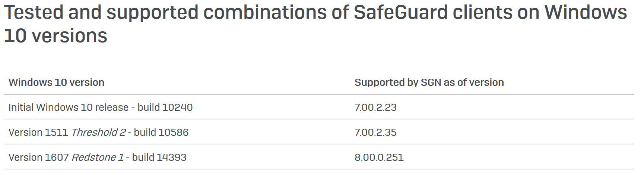Click 'Version 1607' in the third row
The image size is (644, 175).
click(38, 157)
